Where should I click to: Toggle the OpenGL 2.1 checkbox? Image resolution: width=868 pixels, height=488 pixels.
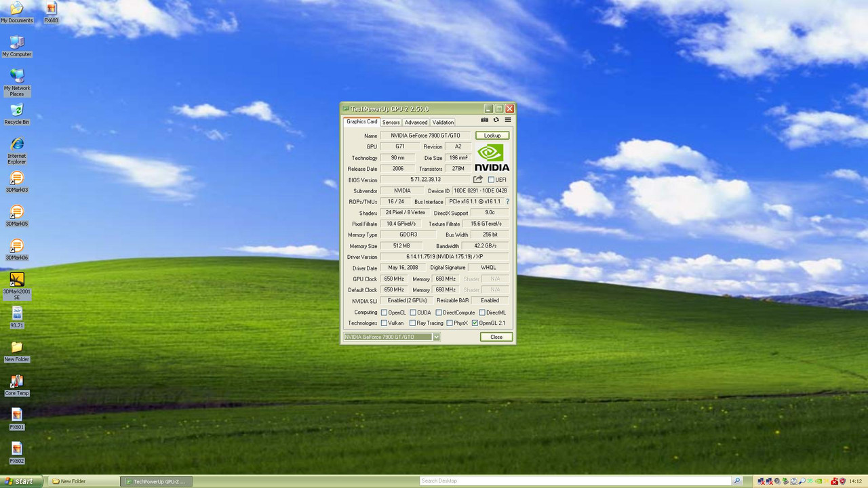pyautogui.click(x=475, y=323)
